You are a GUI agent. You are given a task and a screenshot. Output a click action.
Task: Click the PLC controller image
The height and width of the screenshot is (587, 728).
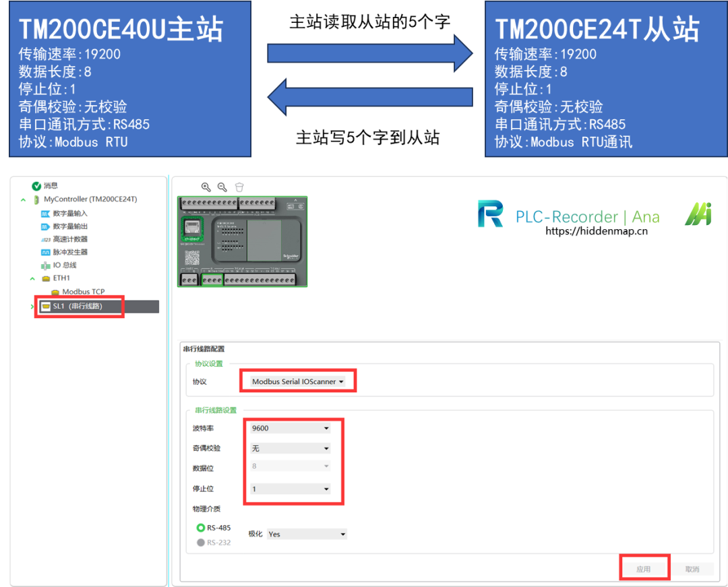tap(243, 241)
